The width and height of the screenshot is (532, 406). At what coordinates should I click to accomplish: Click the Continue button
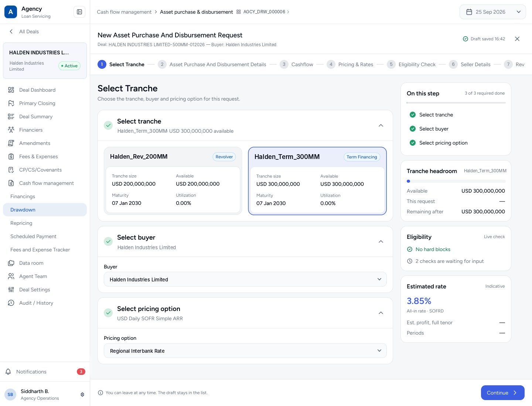pyautogui.click(x=503, y=393)
